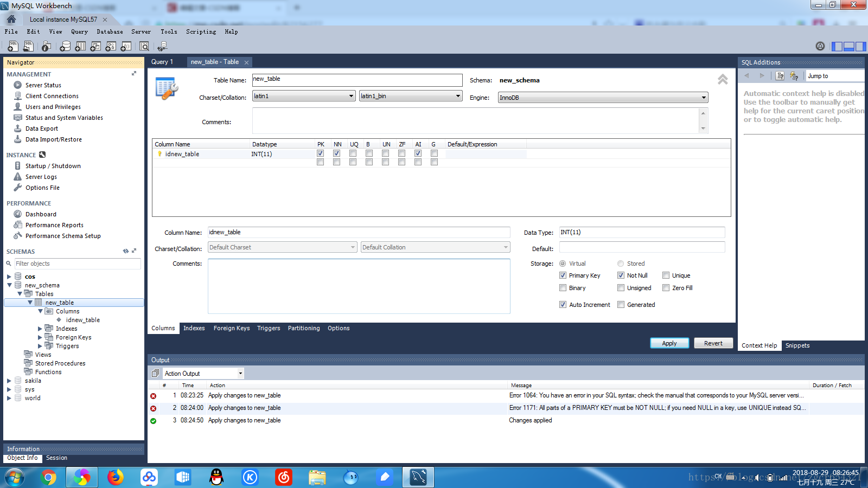Image resolution: width=868 pixels, height=488 pixels.
Task: Open SQL script file icon
Action: click(x=28, y=46)
